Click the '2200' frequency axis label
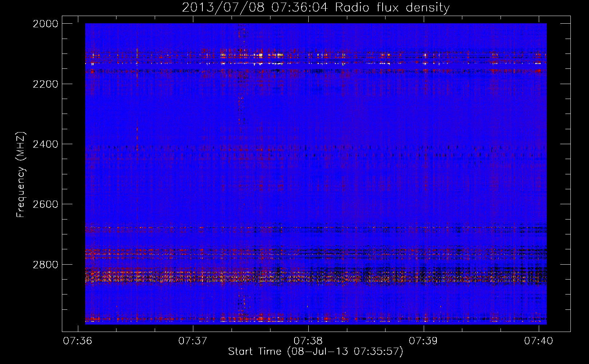Image resolution: width=589 pixels, height=364 pixels. 46,84
